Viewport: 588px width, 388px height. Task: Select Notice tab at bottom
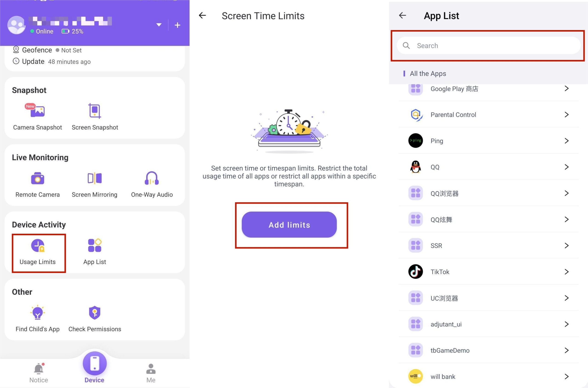(38, 372)
